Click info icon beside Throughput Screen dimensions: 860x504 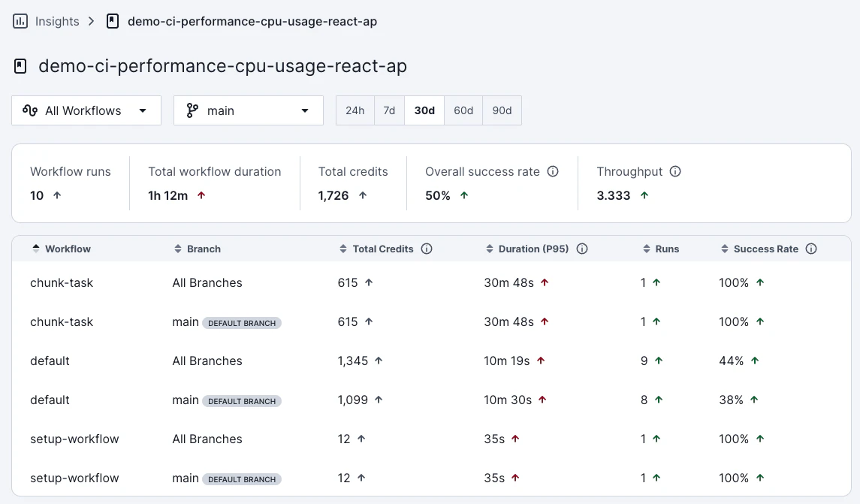(x=675, y=171)
